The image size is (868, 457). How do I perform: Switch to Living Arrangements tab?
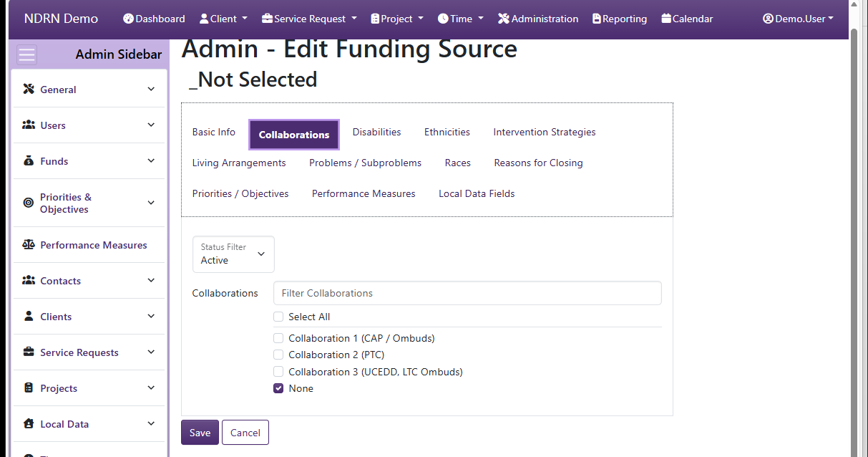(239, 163)
